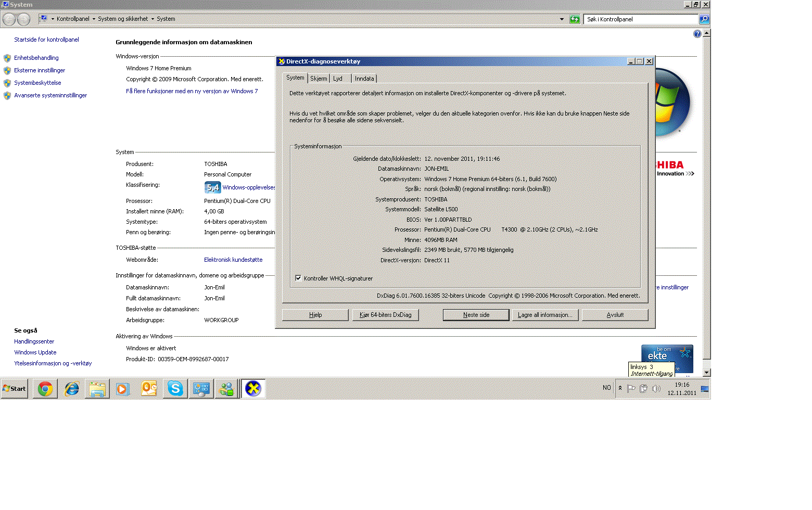
Task: Launch Internet Explorer from the taskbar
Action: 71,389
